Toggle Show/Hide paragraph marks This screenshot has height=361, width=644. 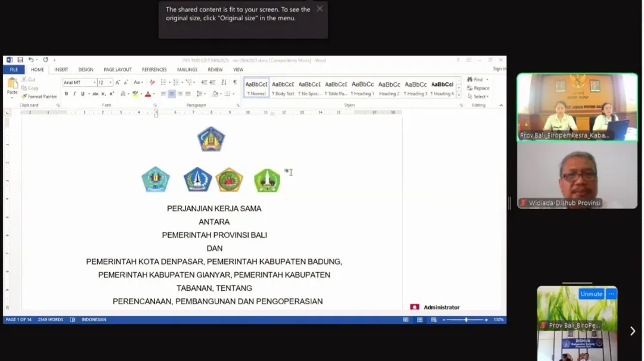tap(235, 82)
